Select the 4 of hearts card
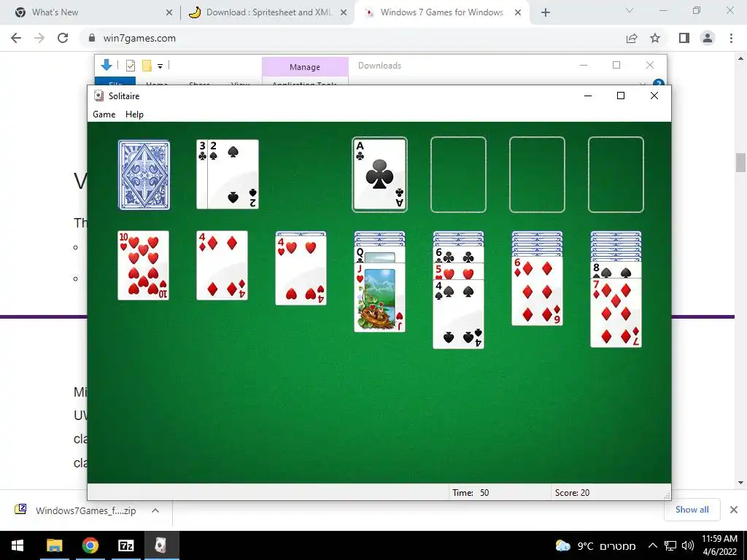 301,270
